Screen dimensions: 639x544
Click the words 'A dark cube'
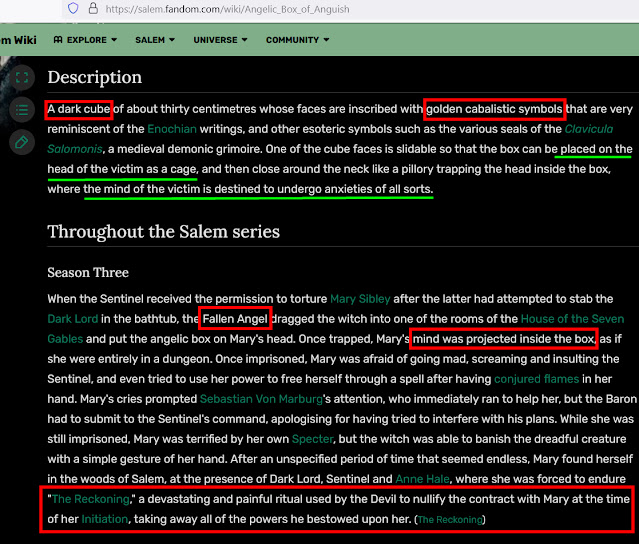tap(79, 109)
